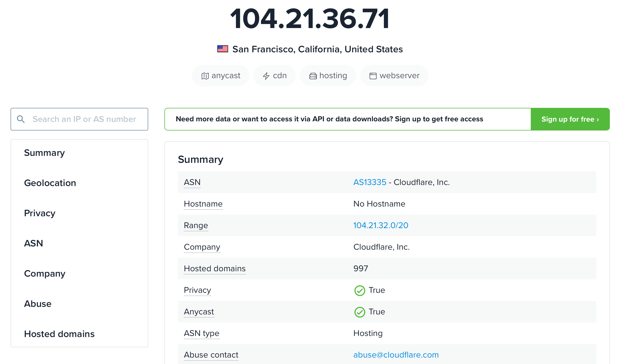Click the ASN label in the summary table

click(x=192, y=182)
